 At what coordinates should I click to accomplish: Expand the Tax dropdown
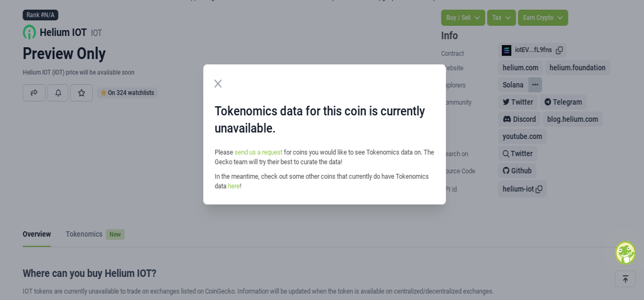[501, 18]
